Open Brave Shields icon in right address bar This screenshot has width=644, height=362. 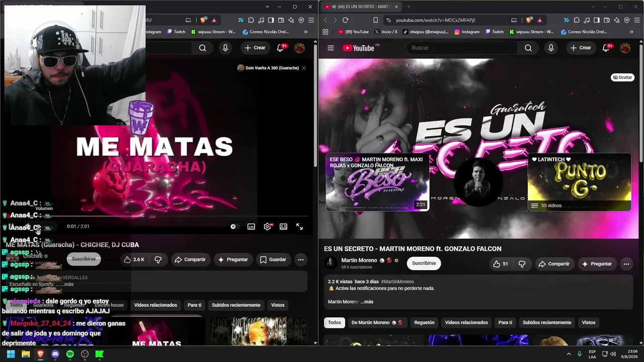click(529, 20)
